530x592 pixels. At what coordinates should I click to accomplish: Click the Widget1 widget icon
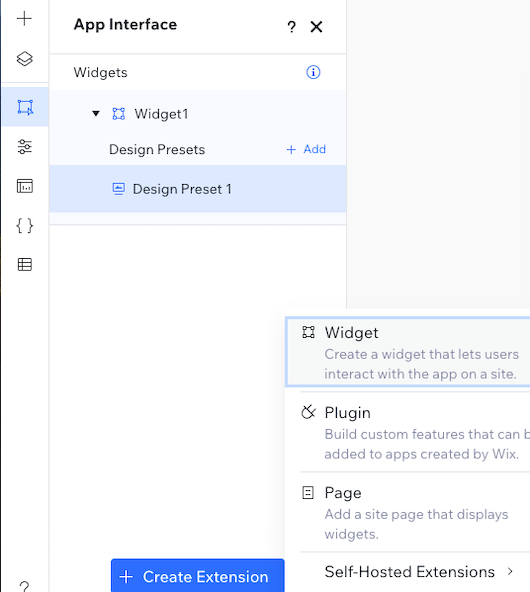click(x=119, y=114)
